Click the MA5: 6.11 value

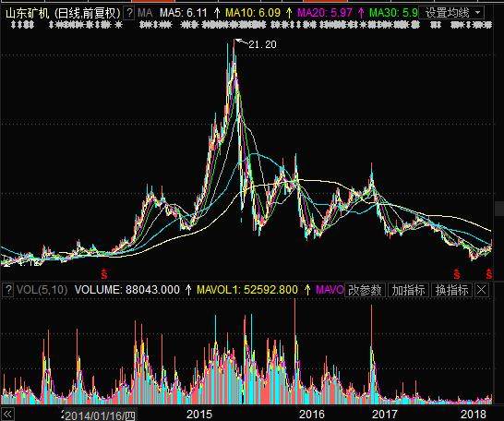click(184, 13)
